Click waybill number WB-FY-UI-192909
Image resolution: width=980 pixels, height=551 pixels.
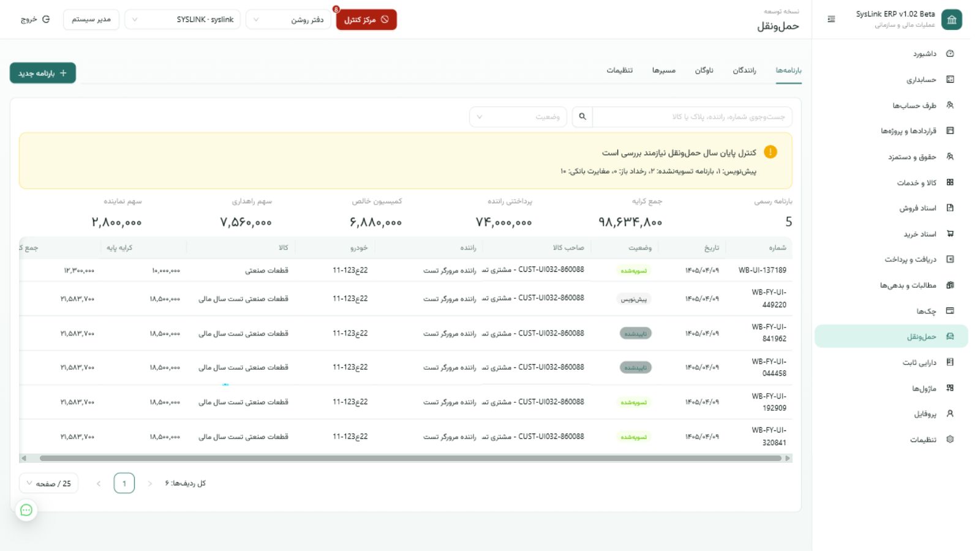coord(769,402)
